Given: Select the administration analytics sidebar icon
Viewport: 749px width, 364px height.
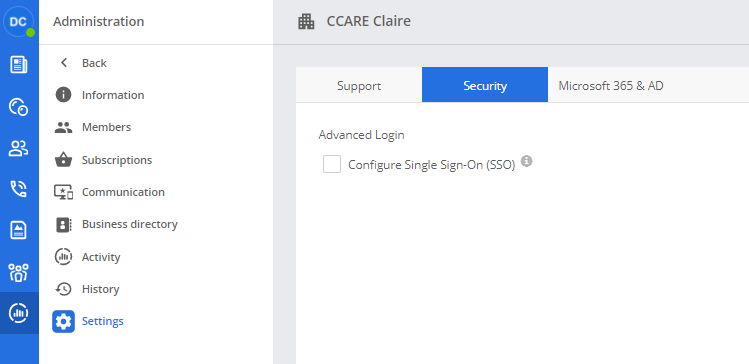Looking at the screenshot, I should [19, 313].
